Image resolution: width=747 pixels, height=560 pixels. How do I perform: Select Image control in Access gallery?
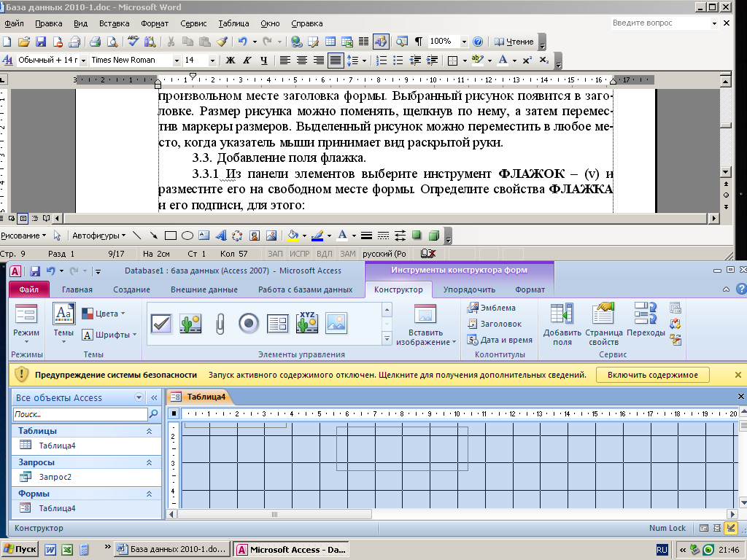click(336, 324)
